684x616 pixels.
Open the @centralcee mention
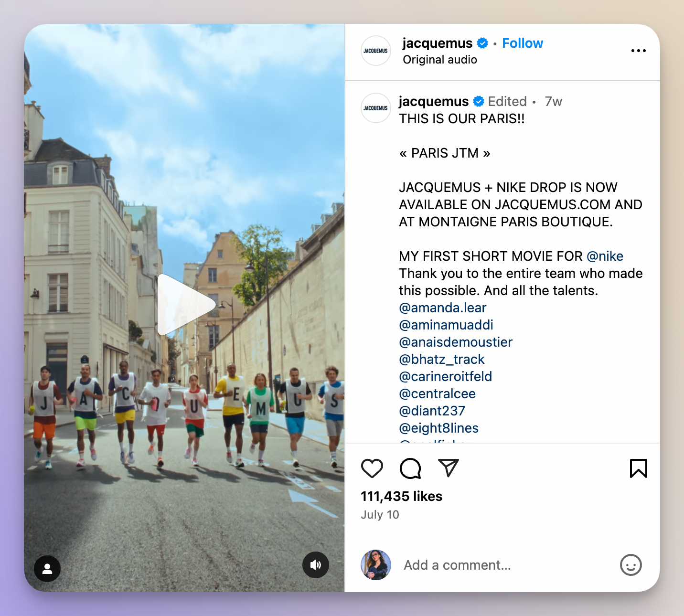[438, 393]
